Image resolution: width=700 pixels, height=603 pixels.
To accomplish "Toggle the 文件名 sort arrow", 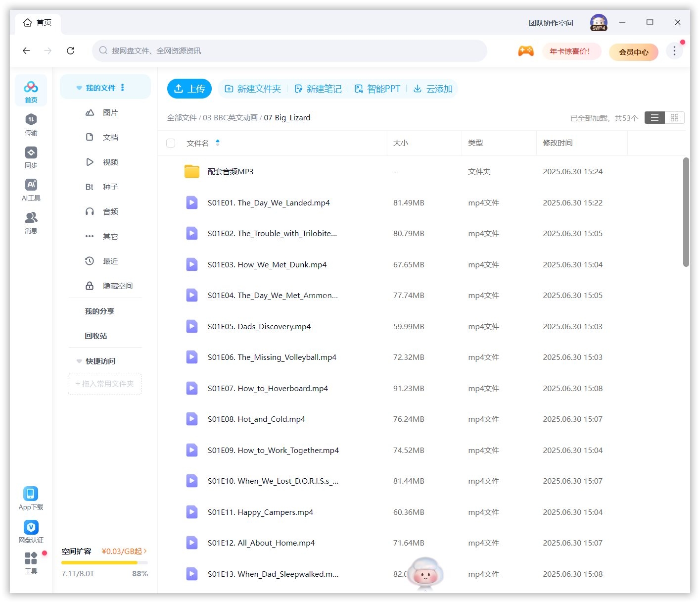I will pyautogui.click(x=218, y=143).
